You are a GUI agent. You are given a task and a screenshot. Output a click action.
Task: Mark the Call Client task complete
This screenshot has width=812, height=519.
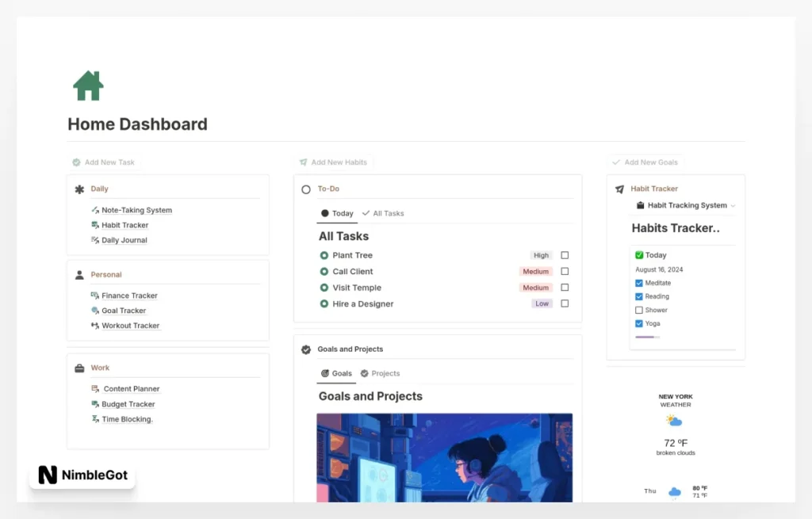coord(564,271)
